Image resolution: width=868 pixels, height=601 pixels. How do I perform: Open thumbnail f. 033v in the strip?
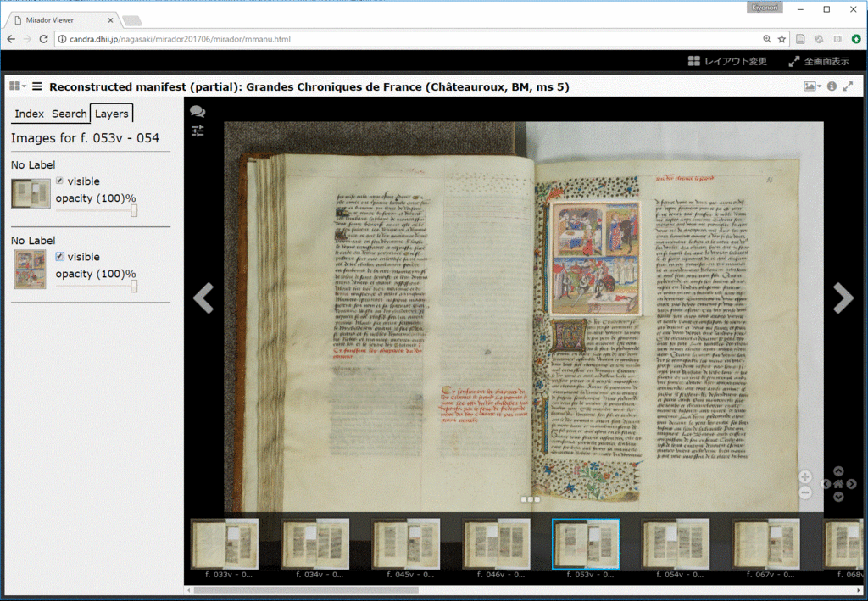tap(225, 543)
